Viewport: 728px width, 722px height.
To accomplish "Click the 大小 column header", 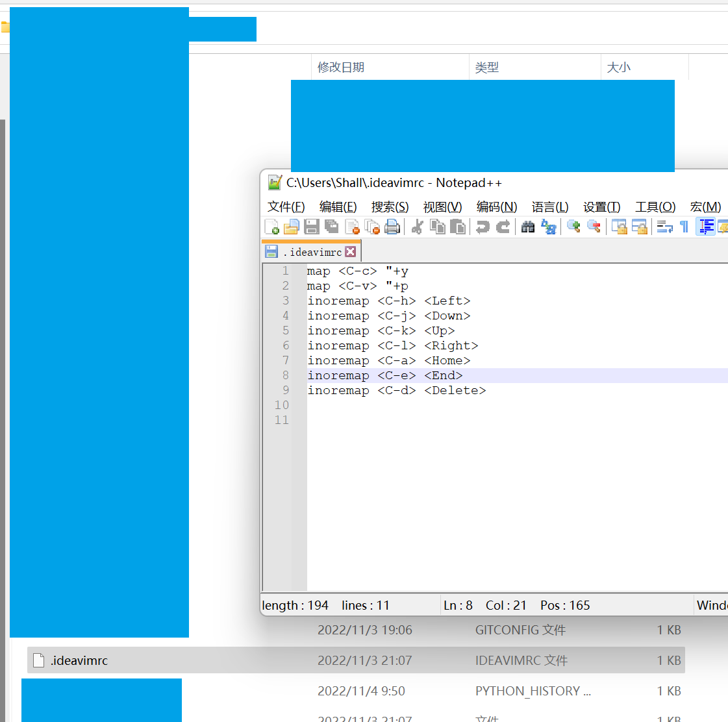I will coord(618,68).
